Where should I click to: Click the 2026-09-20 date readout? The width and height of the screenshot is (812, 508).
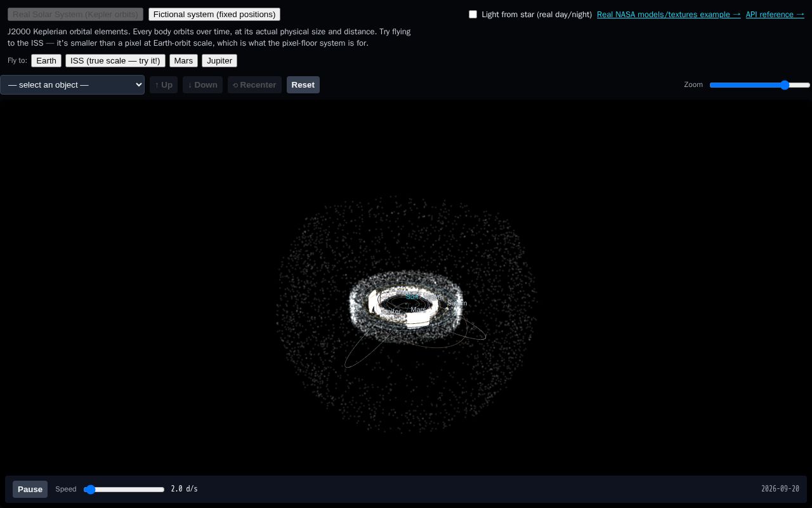[x=780, y=489]
